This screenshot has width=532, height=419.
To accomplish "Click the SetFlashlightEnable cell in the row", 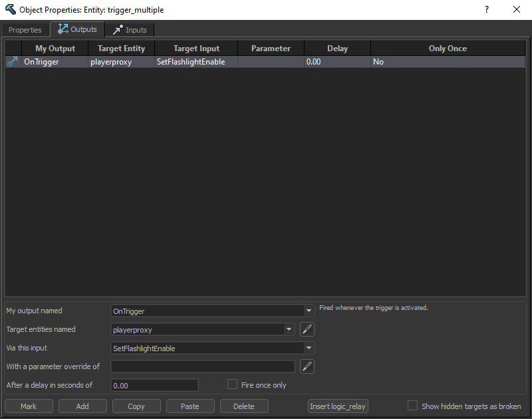I will (196, 62).
